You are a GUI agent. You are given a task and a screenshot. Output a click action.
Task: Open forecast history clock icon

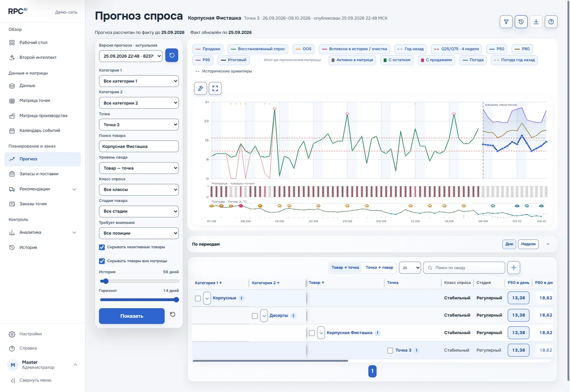[521, 22]
